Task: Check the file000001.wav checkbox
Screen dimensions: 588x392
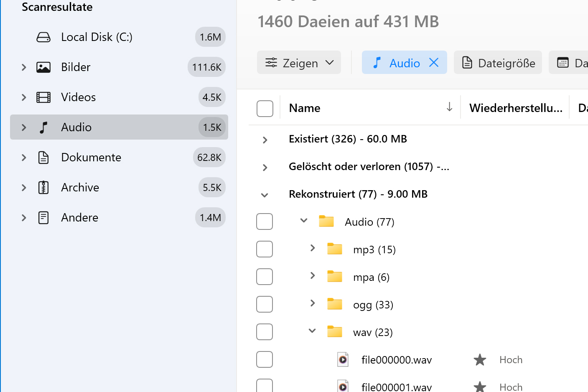Action: tap(265, 385)
